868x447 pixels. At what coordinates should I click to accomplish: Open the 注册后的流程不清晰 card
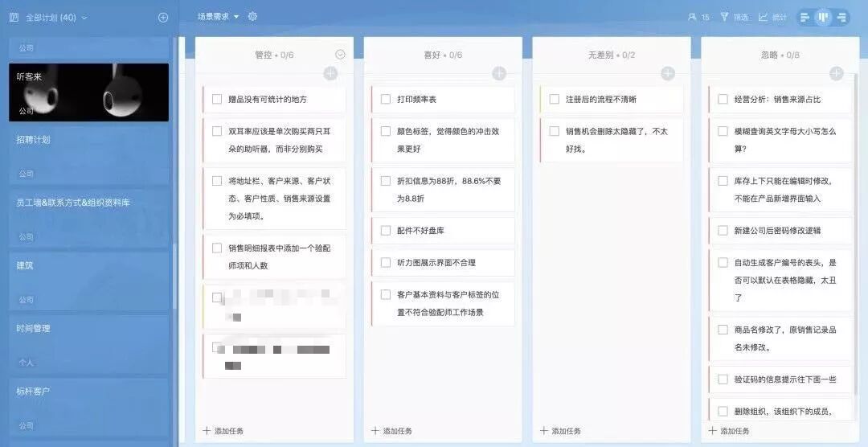click(612, 99)
